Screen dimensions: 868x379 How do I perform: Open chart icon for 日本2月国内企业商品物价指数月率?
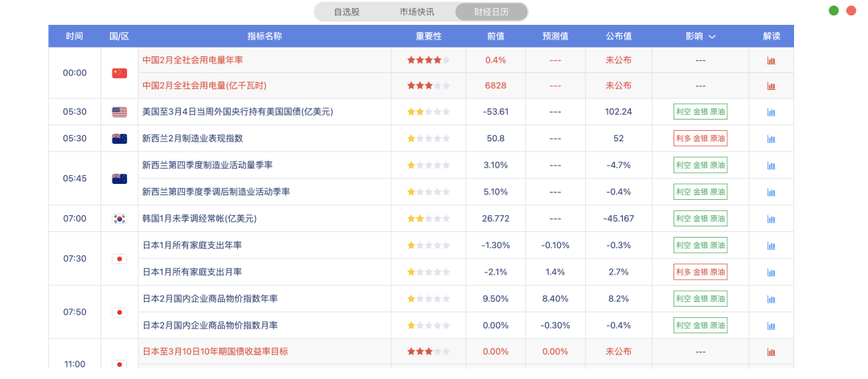(771, 325)
